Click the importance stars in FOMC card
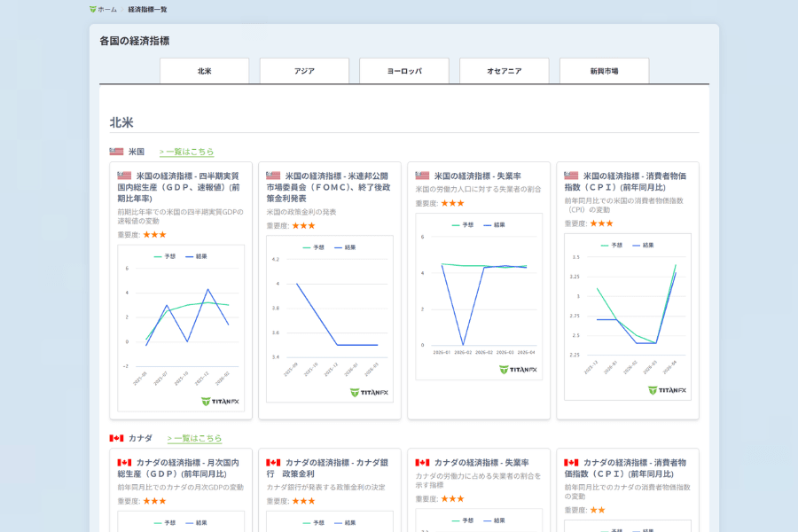Image resolution: width=798 pixels, height=532 pixels. click(x=304, y=225)
